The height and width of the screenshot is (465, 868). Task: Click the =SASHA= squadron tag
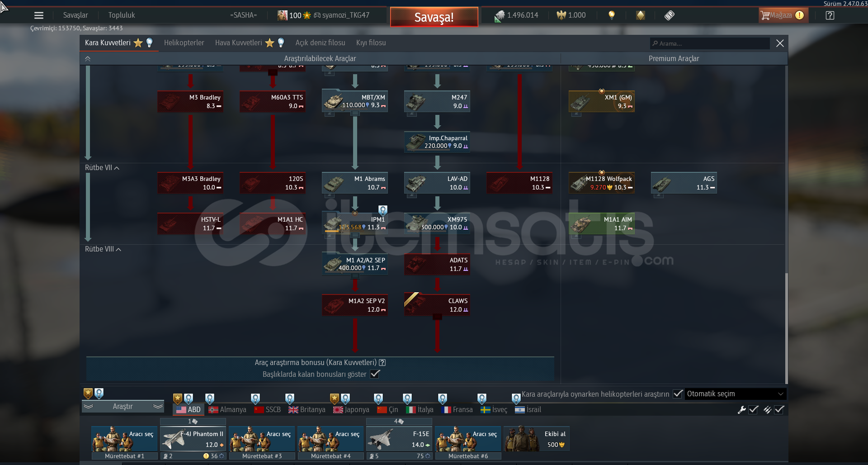(x=243, y=15)
